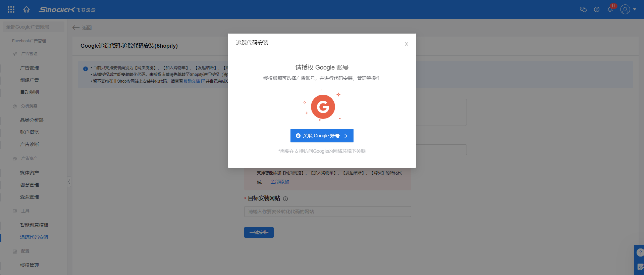The width and height of the screenshot is (644, 275).
Task: Collapse 配置 group header
Action: [25, 251]
